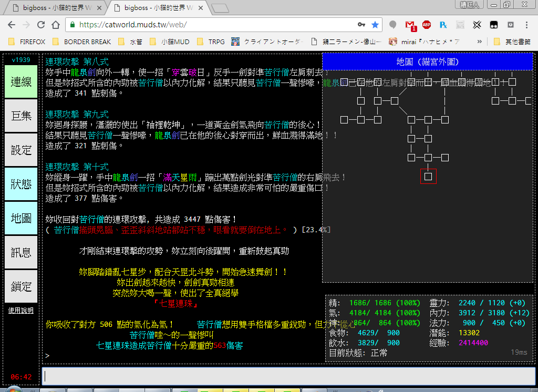
Task: Open the 小貓MUD bookmark folder
Action: pos(170,42)
